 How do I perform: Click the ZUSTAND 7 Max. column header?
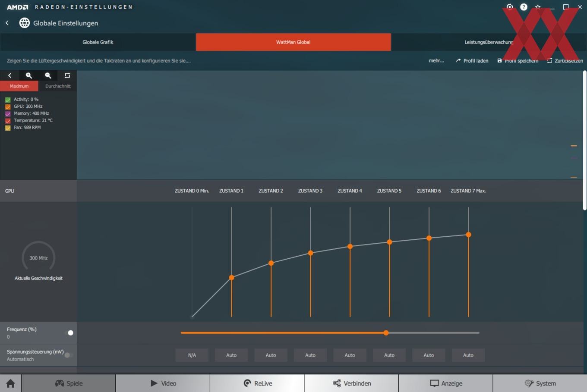pos(468,191)
